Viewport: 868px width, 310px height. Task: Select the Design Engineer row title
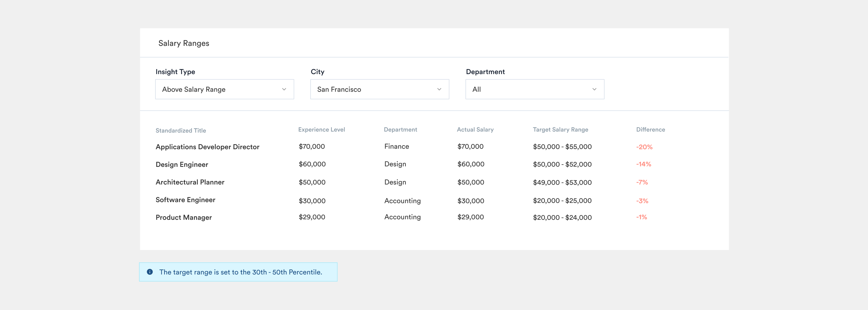pos(182,165)
